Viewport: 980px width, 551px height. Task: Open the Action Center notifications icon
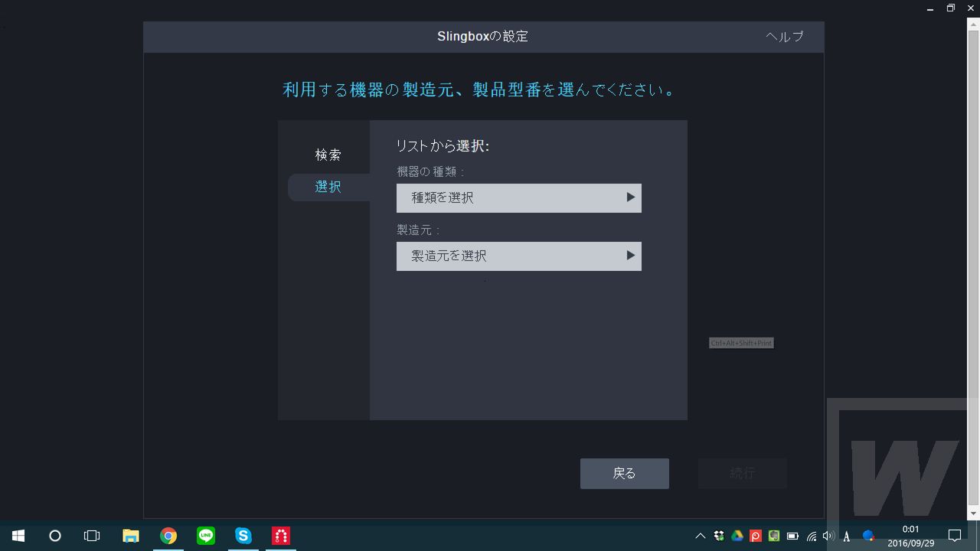pyautogui.click(x=955, y=536)
